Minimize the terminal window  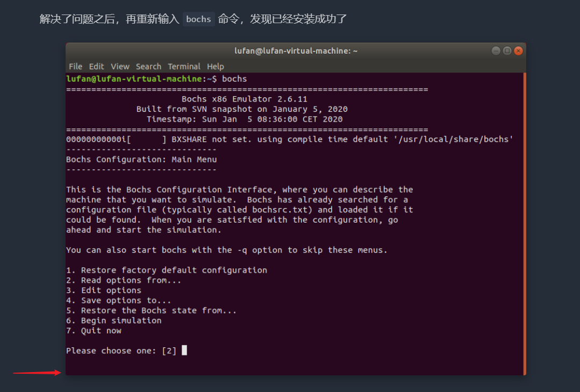point(496,51)
